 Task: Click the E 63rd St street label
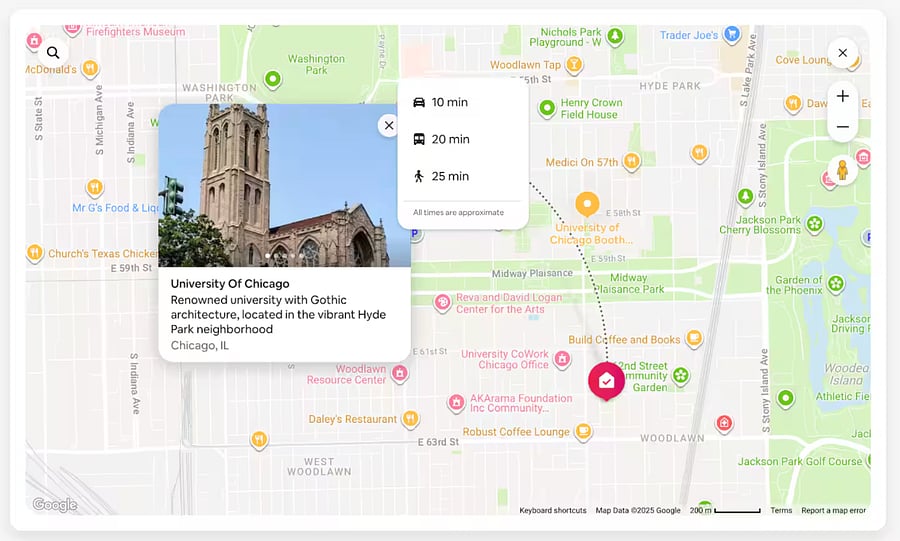(x=438, y=442)
